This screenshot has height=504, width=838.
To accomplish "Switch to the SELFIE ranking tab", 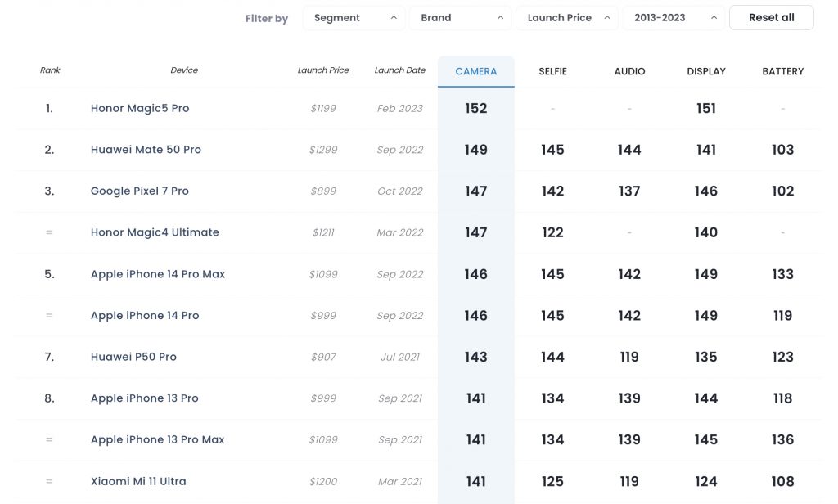I will coord(552,71).
